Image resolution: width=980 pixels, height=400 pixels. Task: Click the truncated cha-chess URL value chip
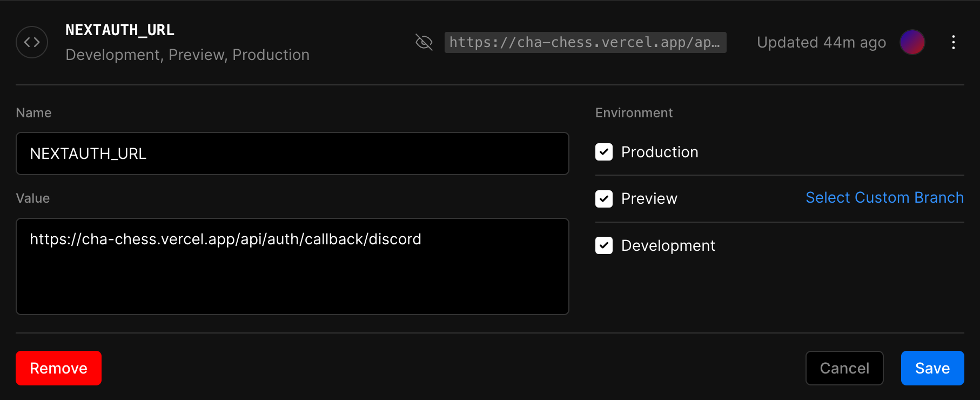pos(585,42)
